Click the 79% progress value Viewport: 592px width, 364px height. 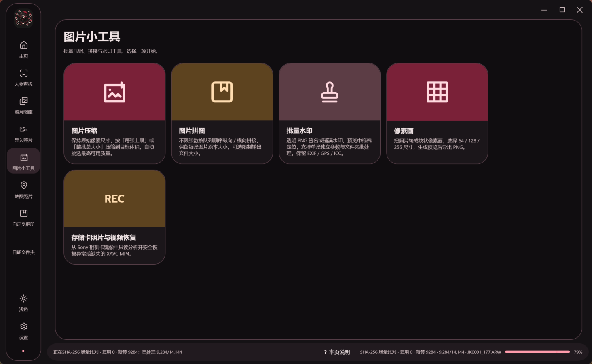[x=578, y=352]
